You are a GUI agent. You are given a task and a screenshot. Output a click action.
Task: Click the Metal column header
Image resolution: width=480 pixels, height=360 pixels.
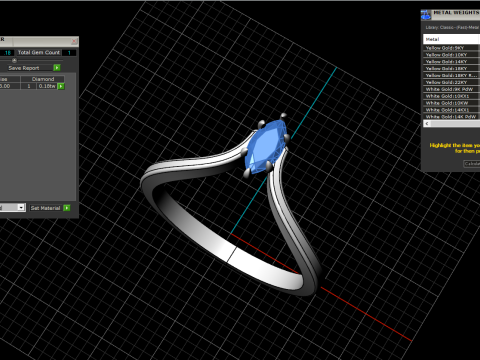click(451, 39)
